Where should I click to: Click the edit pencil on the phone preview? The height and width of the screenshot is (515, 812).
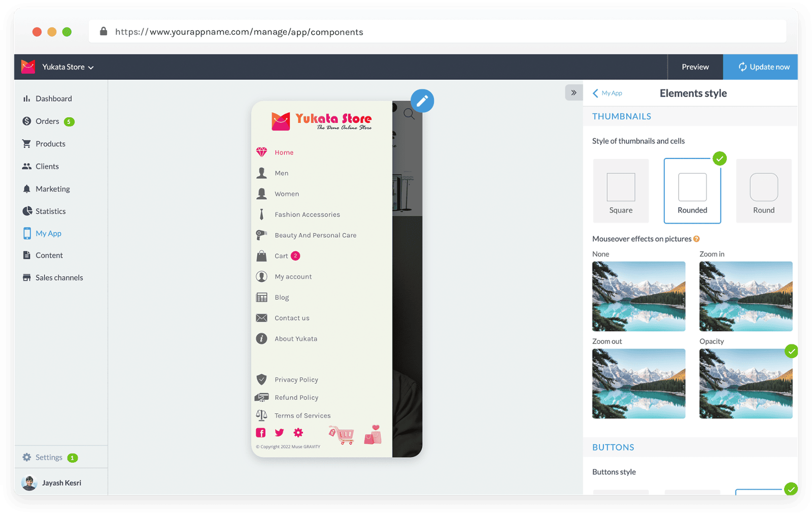coord(422,101)
